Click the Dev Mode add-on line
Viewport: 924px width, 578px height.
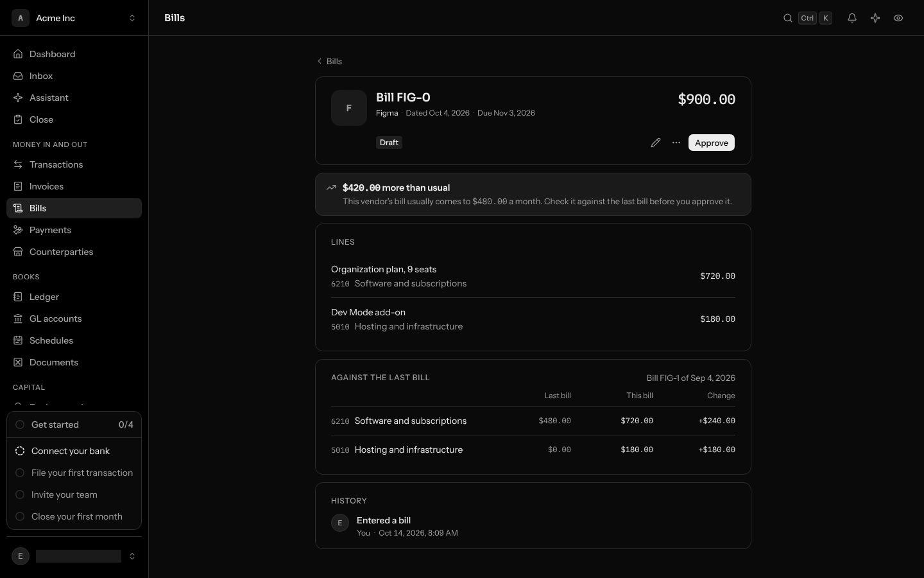coord(533,319)
